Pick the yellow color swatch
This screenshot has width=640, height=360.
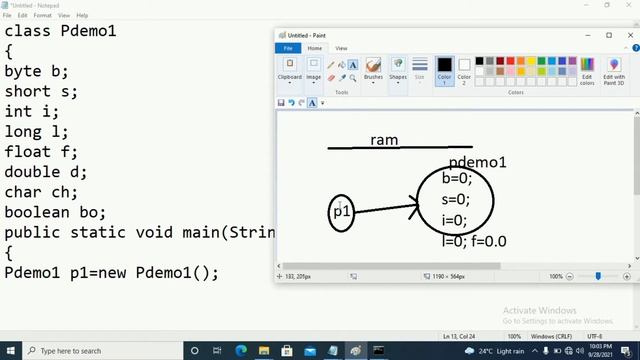click(x=531, y=61)
